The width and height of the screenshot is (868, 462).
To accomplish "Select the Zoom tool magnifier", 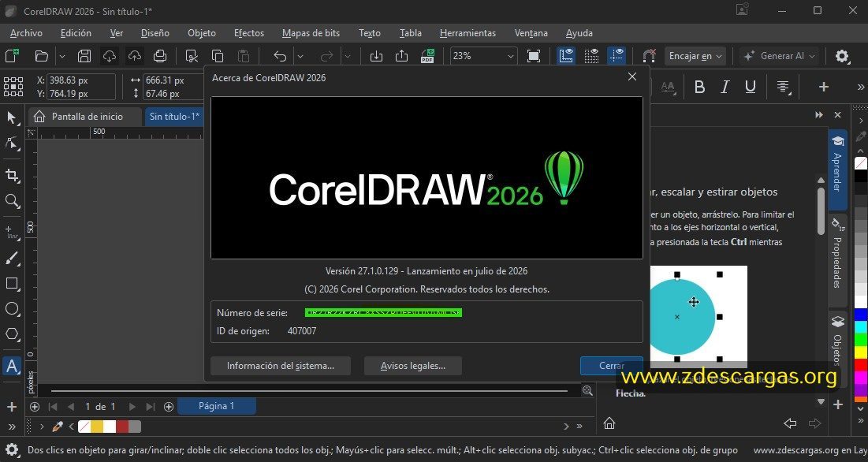I will pos(12,201).
